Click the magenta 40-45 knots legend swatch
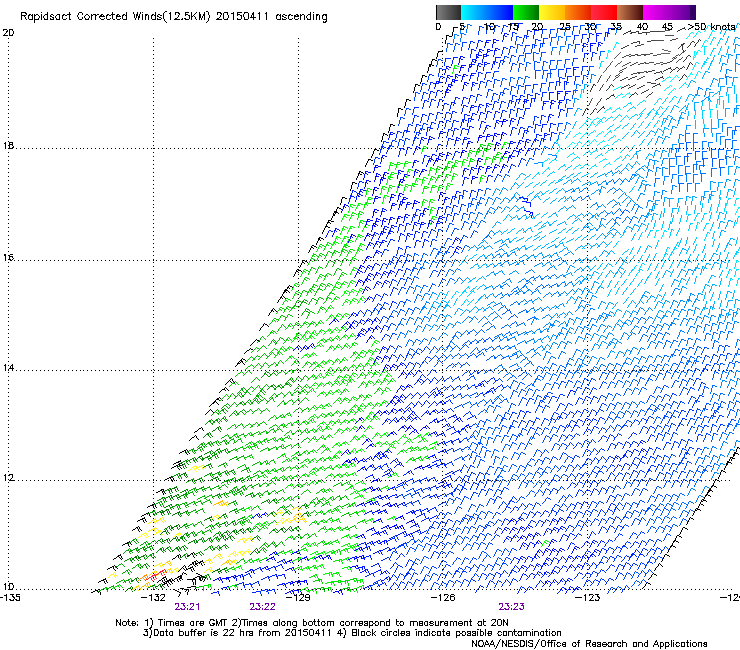 656,12
